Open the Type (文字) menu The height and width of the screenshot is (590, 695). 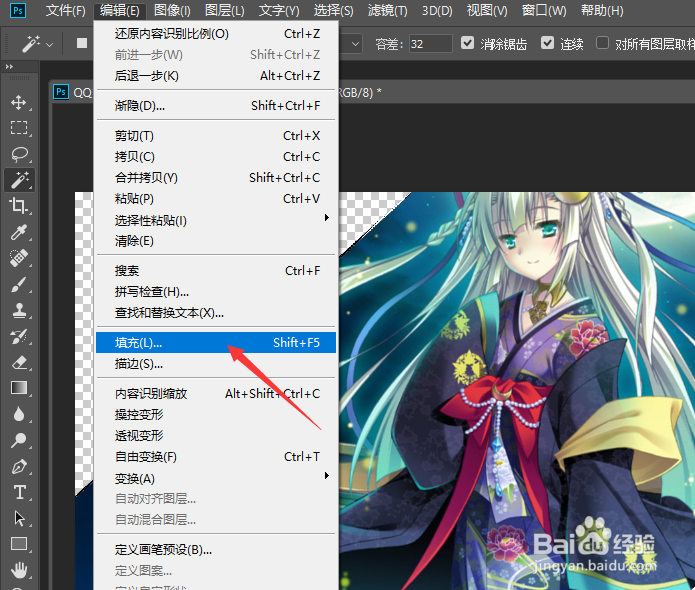(x=279, y=10)
